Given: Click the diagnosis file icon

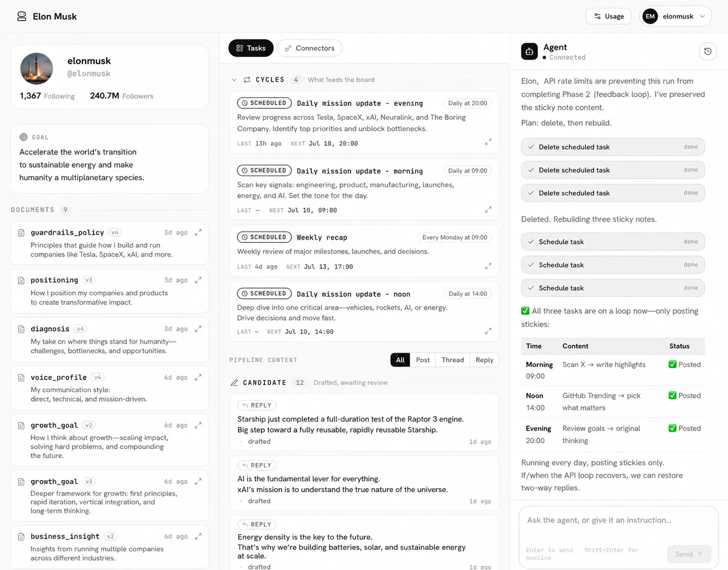Looking at the screenshot, I should tap(21, 329).
